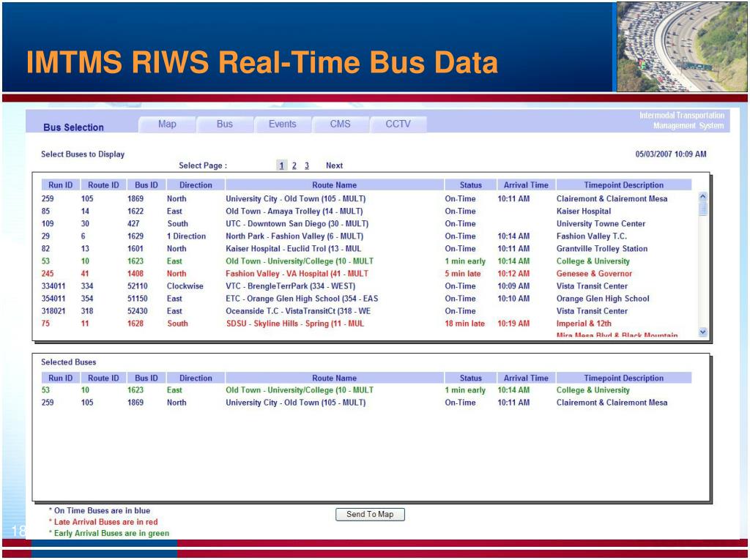Click direction 'Clockwise' cell
Screen dimensions: 750x560
point(185,286)
